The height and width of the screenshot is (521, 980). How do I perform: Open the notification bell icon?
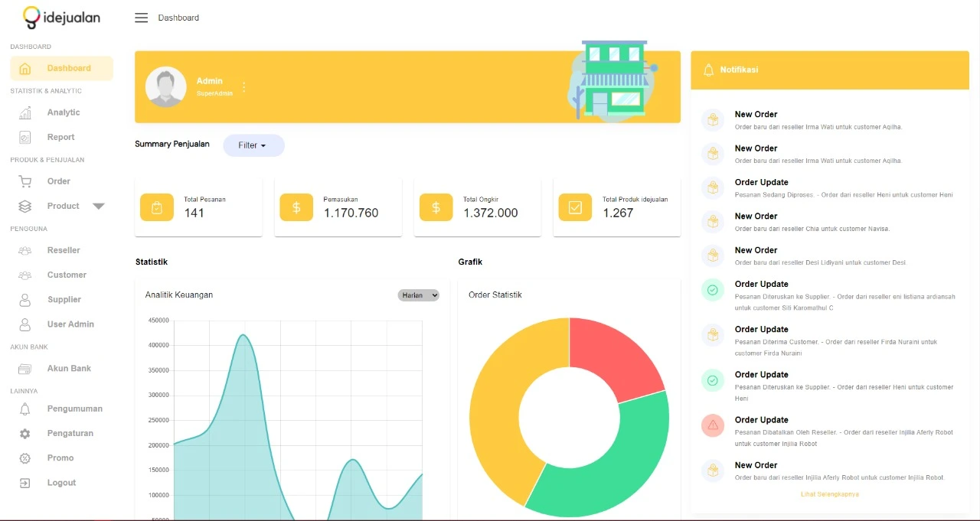707,70
